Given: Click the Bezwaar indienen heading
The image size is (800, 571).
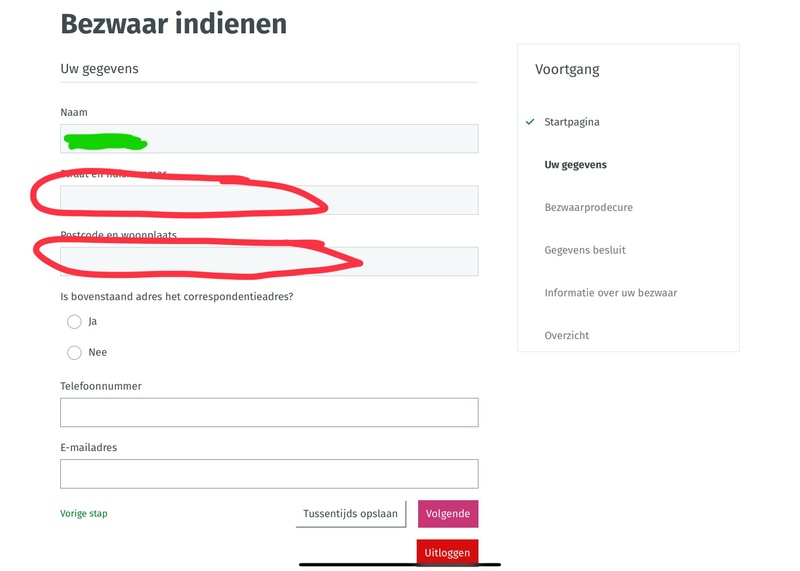Looking at the screenshot, I should click(x=173, y=24).
